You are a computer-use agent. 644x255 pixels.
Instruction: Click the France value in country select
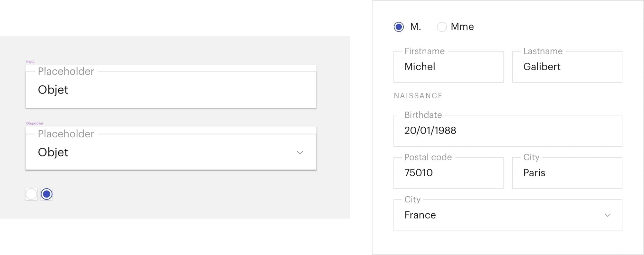coord(420,215)
